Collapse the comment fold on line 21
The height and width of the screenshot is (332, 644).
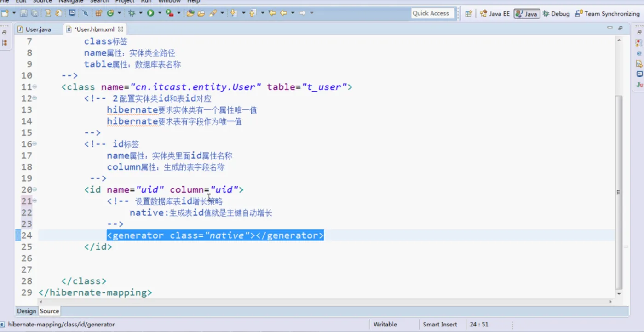click(x=35, y=200)
